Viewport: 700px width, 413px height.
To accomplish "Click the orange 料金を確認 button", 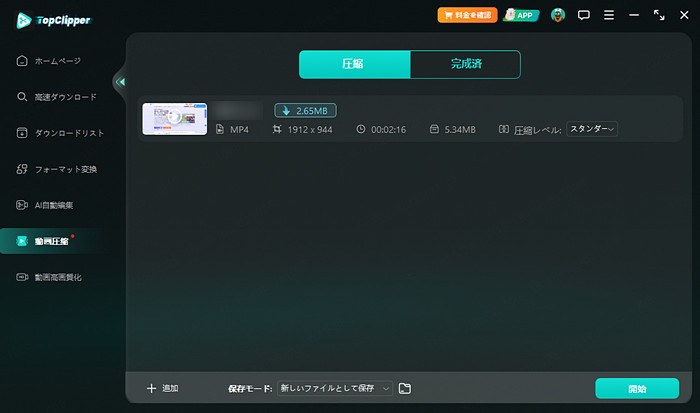I will tap(467, 15).
